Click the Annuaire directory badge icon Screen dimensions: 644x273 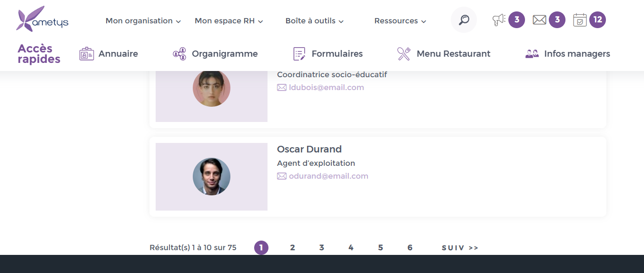point(87,54)
